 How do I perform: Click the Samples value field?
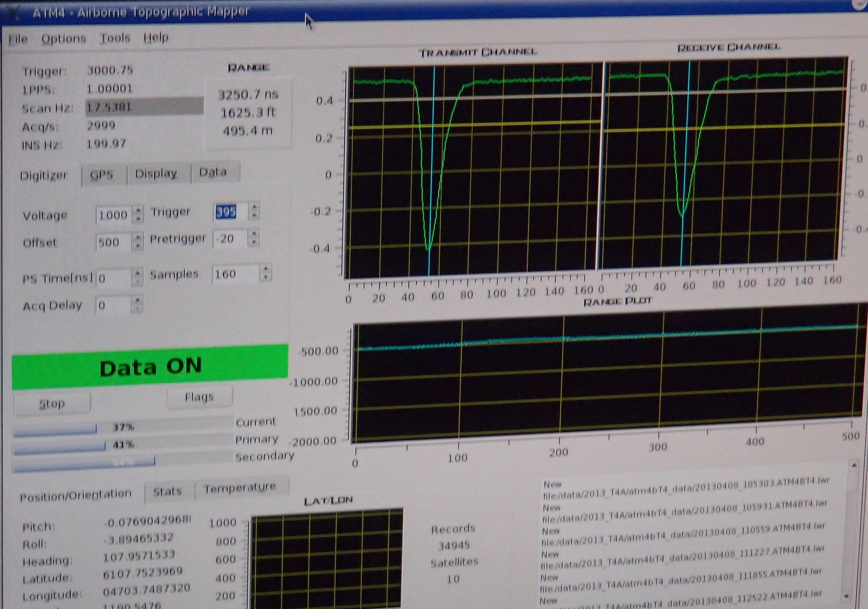pyautogui.click(x=236, y=274)
